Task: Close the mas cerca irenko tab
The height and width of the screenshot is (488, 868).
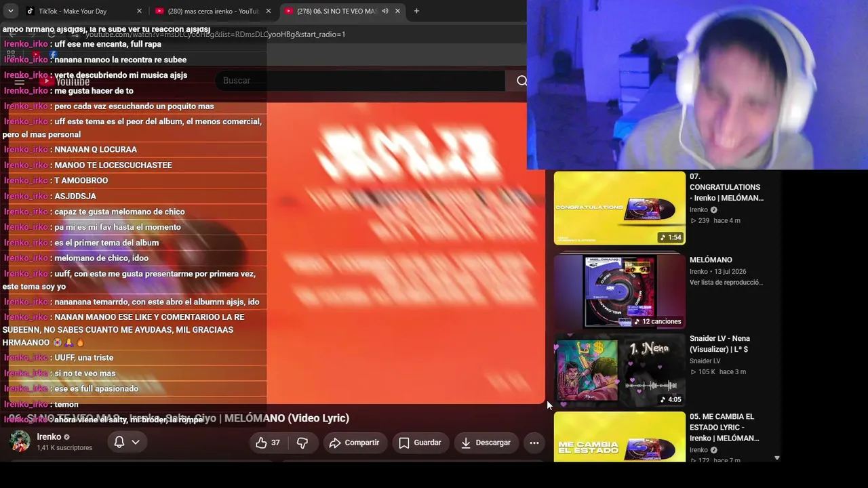Action: tap(268, 11)
